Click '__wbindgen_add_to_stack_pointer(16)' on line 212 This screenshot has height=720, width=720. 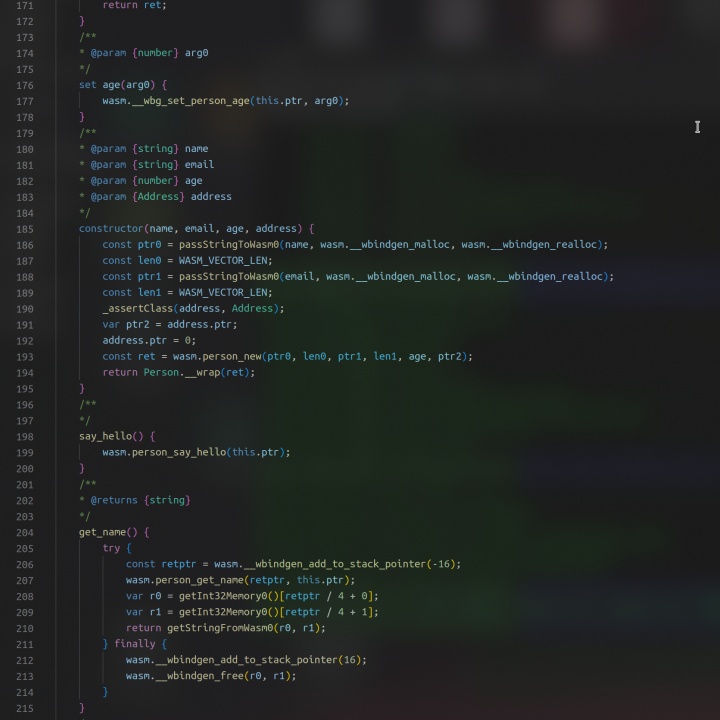click(259, 660)
